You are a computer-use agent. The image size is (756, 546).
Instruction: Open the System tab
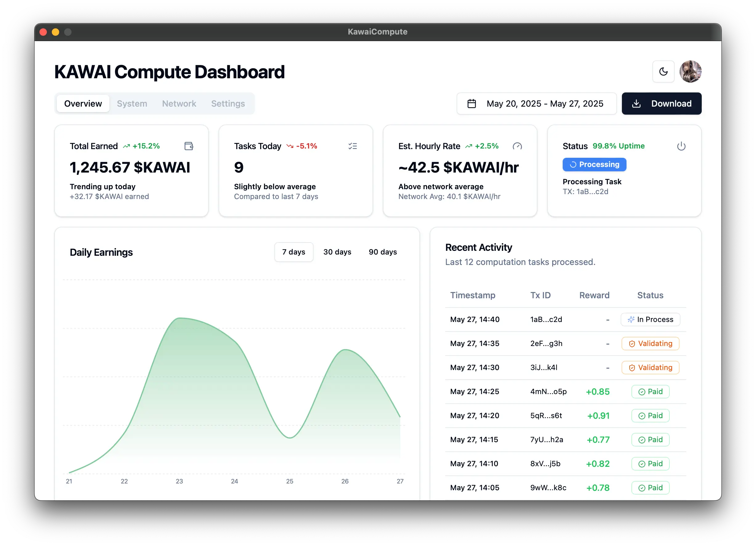tap(132, 104)
